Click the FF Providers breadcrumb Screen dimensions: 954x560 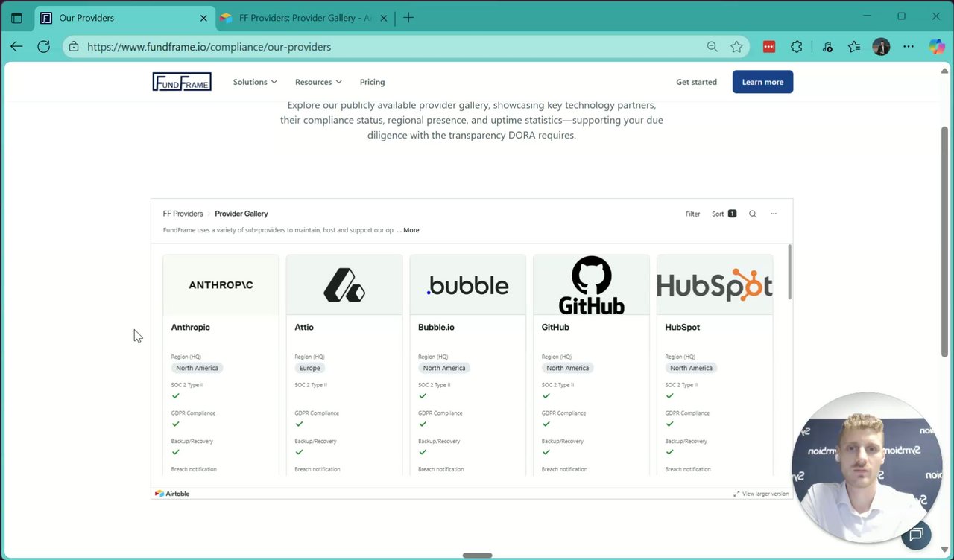[x=183, y=214]
